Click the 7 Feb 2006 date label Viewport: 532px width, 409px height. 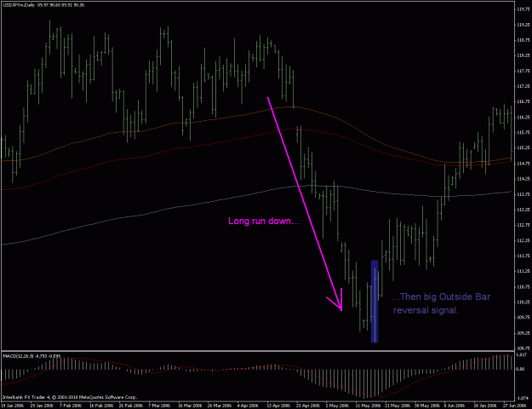[71, 406]
